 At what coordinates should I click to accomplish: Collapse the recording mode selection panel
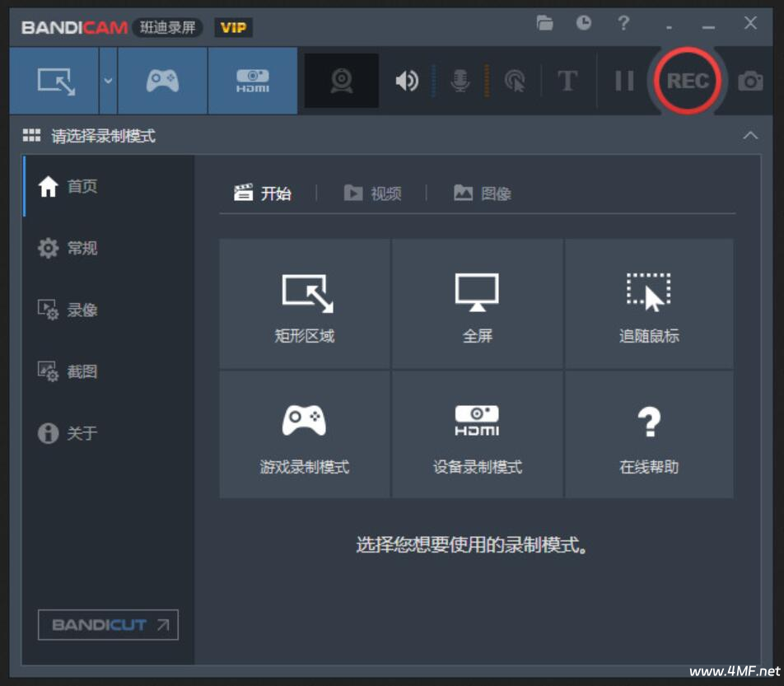750,135
